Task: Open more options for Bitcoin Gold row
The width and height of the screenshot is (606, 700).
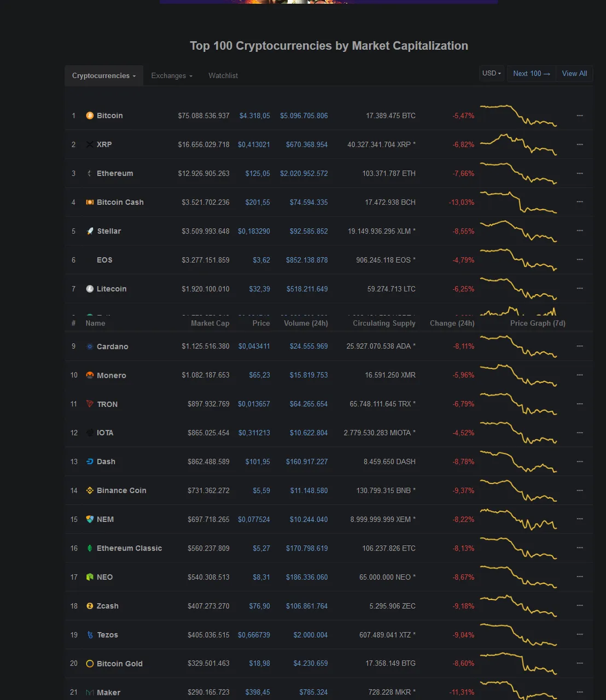Action: click(x=580, y=663)
